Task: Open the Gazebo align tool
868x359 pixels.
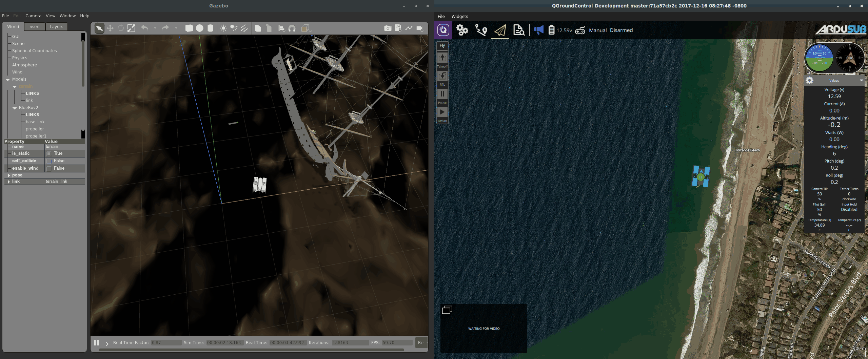Action: click(281, 28)
